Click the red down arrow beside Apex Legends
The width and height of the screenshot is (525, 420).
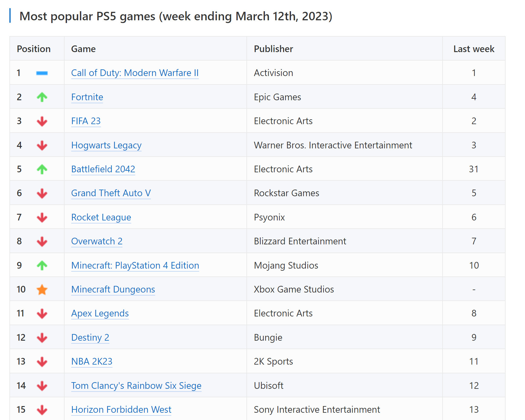click(x=42, y=314)
